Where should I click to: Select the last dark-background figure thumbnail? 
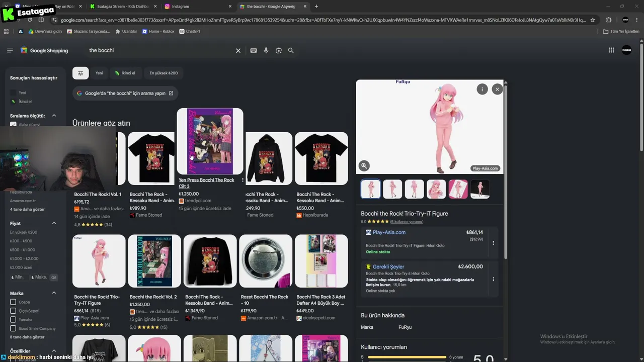point(480,189)
